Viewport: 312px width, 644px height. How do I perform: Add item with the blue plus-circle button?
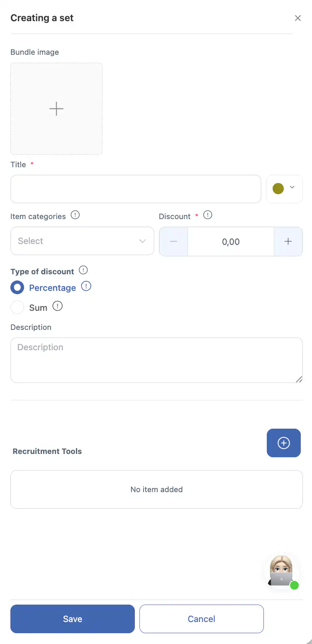[283, 443]
